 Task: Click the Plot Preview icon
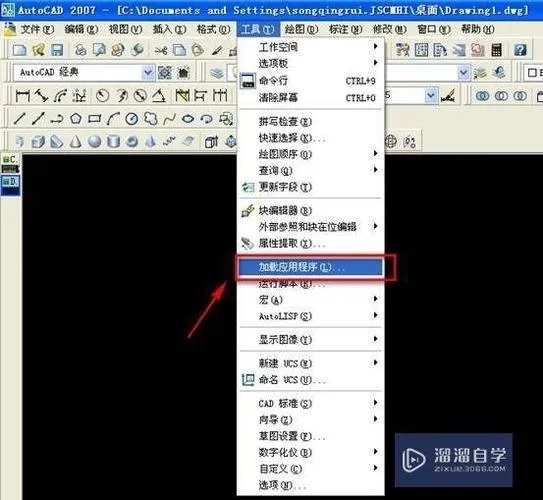click(99, 50)
